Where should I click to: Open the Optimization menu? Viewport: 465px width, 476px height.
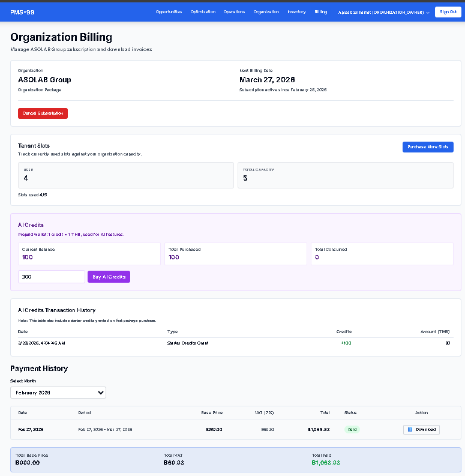pyautogui.click(x=203, y=12)
